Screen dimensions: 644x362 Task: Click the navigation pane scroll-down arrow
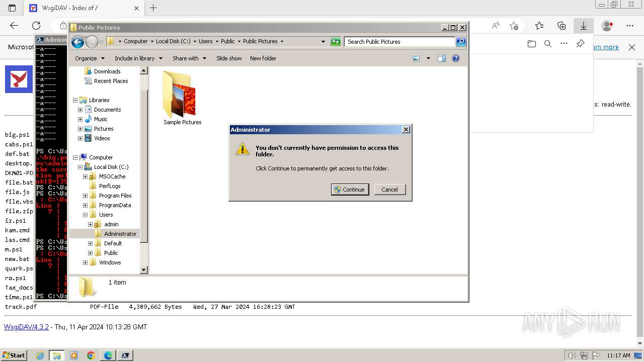pos(144,270)
